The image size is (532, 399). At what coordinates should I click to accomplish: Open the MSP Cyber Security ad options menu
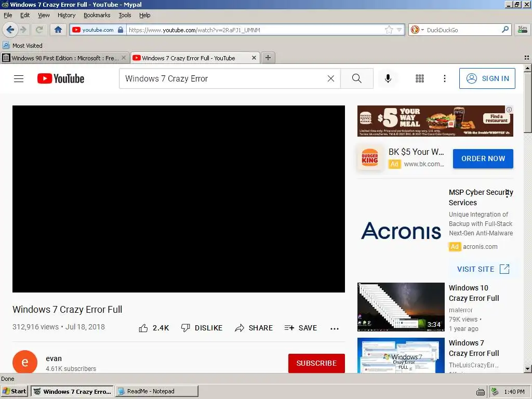coord(507,193)
